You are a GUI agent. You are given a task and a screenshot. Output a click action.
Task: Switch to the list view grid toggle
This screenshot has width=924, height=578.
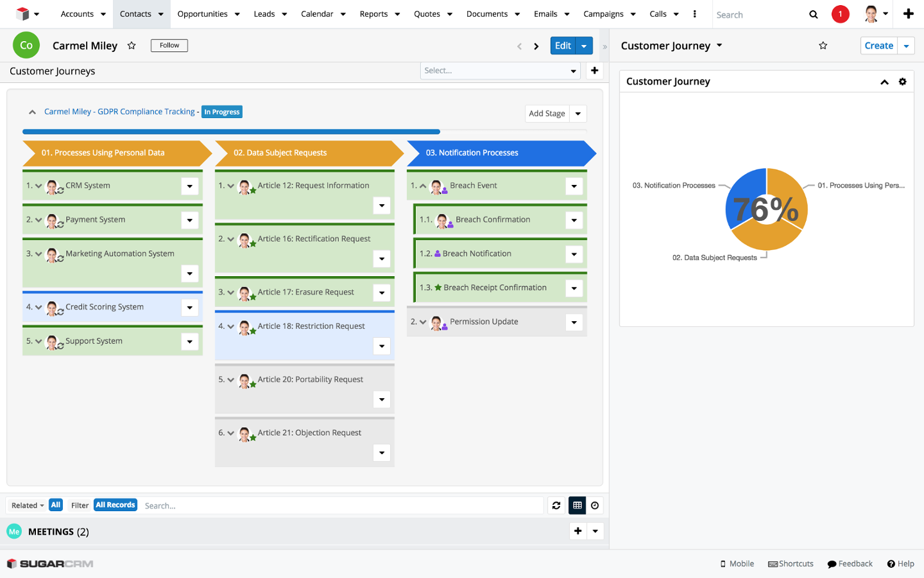[577, 505]
